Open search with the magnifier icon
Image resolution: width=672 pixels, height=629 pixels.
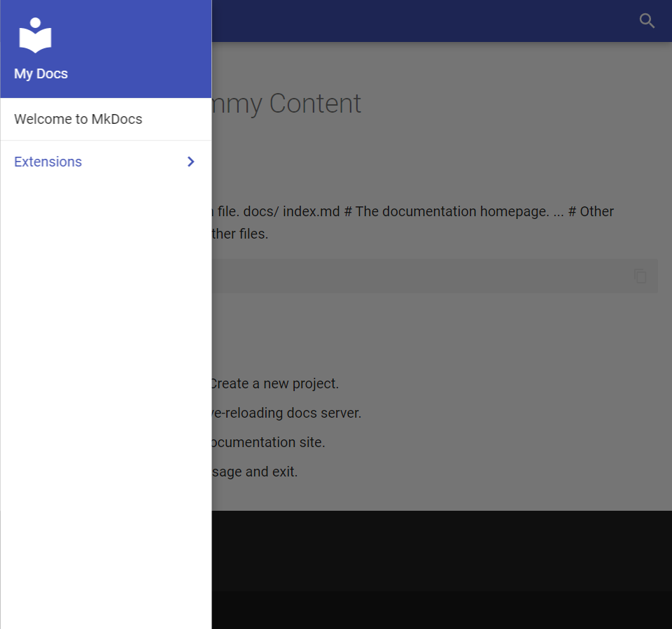(647, 21)
